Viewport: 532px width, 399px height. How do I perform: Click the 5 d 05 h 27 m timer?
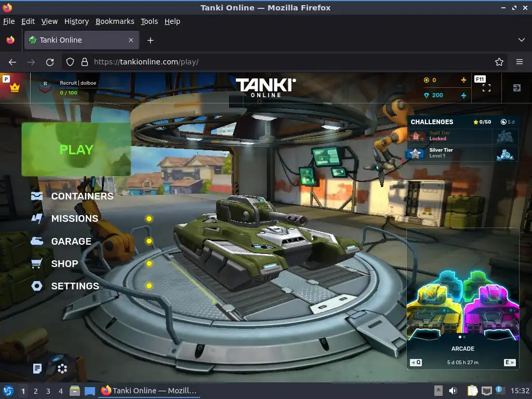pos(463,362)
